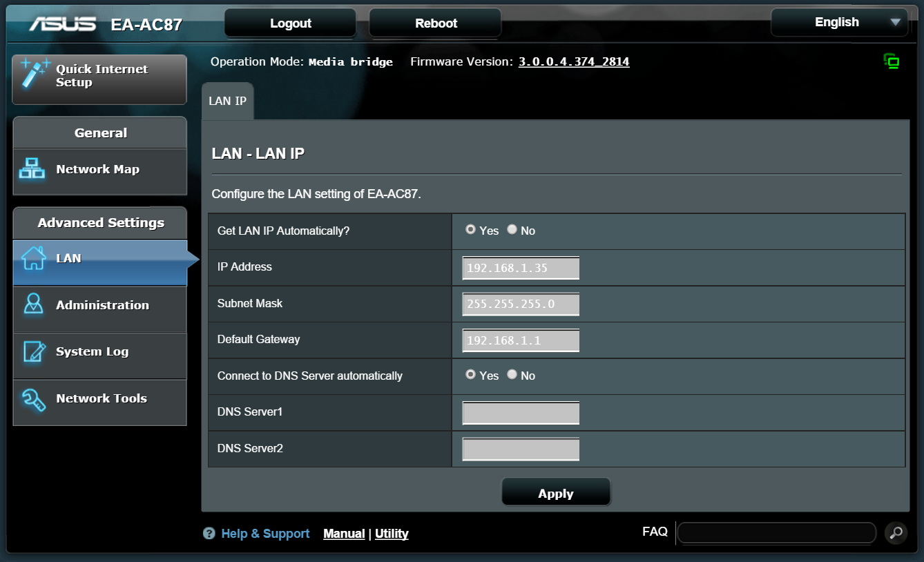Click the Network Map icon

(x=32, y=169)
